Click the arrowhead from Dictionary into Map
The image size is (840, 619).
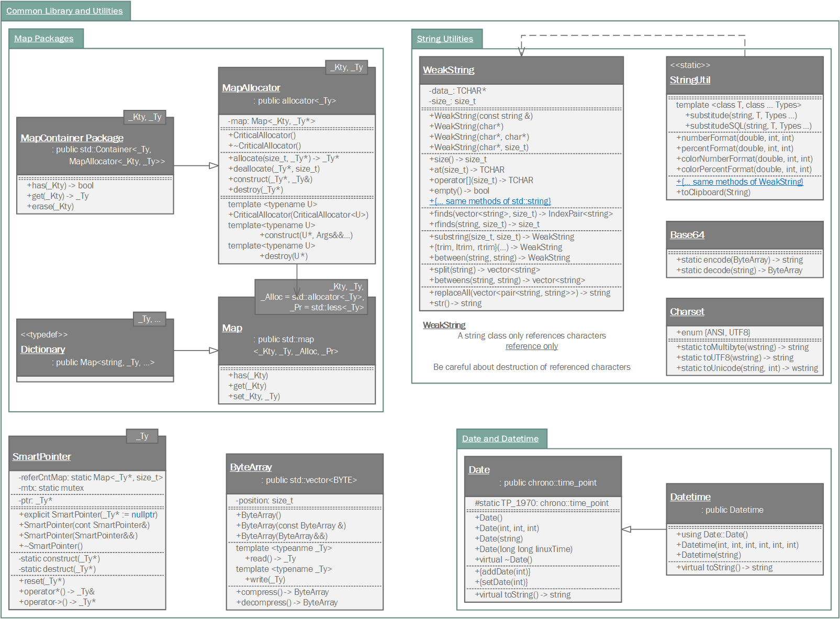pyautogui.click(x=214, y=351)
